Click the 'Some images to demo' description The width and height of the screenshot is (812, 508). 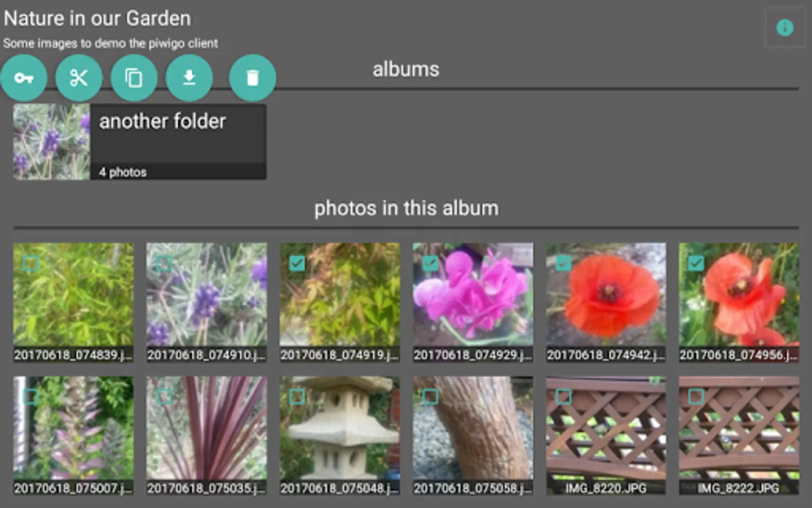[110, 43]
